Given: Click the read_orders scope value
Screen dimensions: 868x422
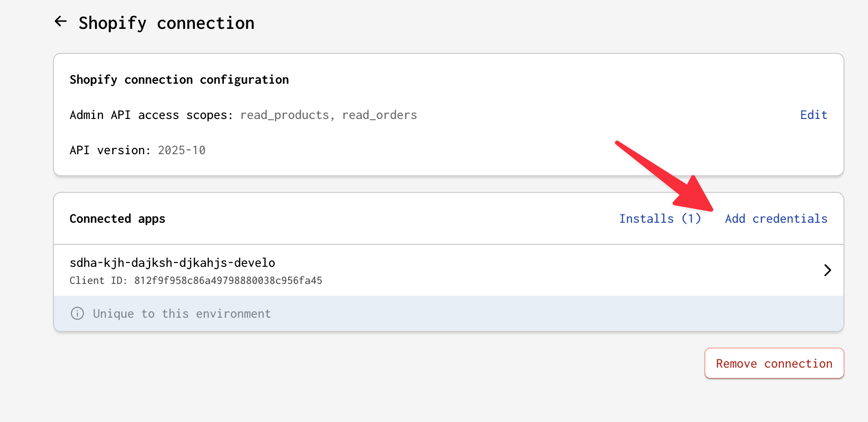Looking at the screenshot, I should pos(380,115).
